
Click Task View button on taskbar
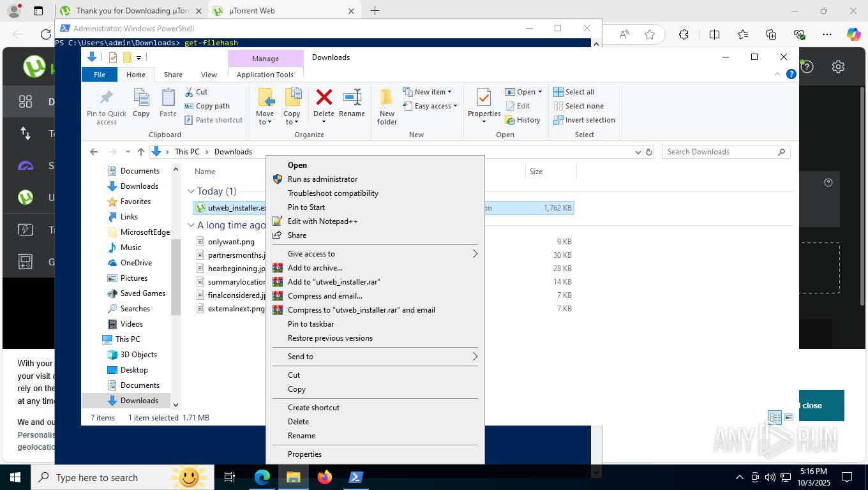tap(230, 477)
